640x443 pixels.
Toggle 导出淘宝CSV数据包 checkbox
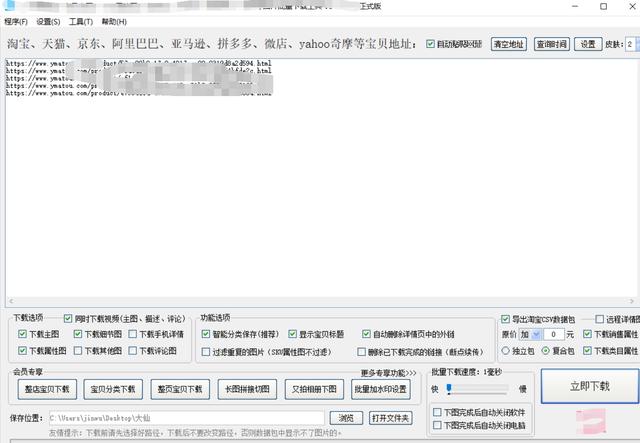[505, 319]
